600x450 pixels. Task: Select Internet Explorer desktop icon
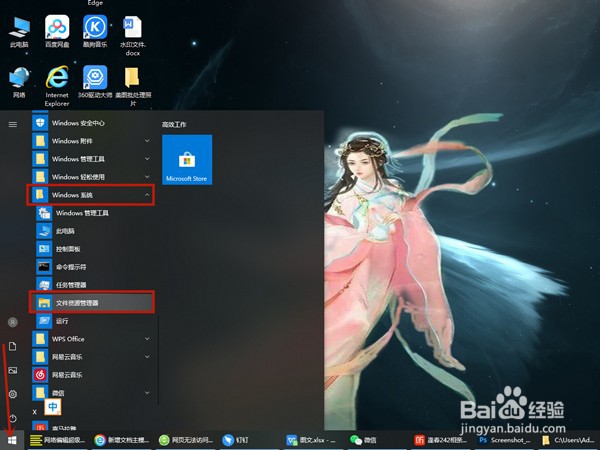(57, 86)
